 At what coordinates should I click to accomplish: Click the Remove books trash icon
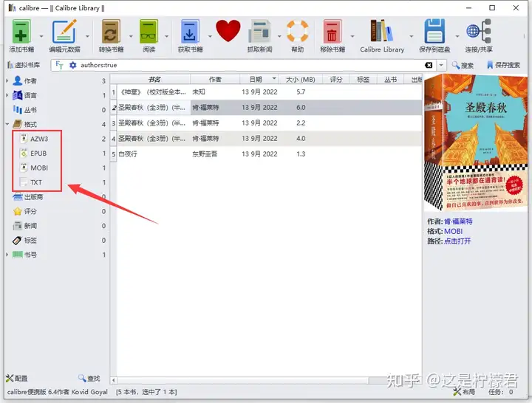(332, 31)
